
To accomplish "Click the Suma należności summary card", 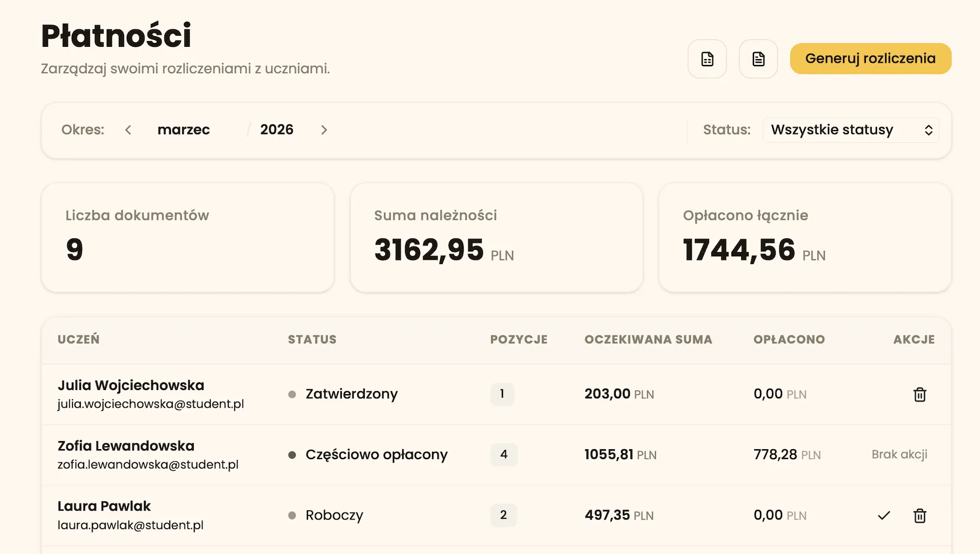I will 496,238.
